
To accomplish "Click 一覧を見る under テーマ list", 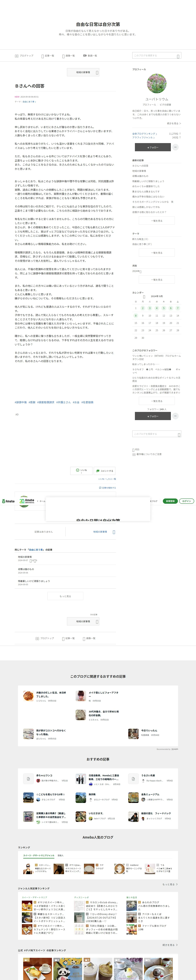I will [157, 253].
